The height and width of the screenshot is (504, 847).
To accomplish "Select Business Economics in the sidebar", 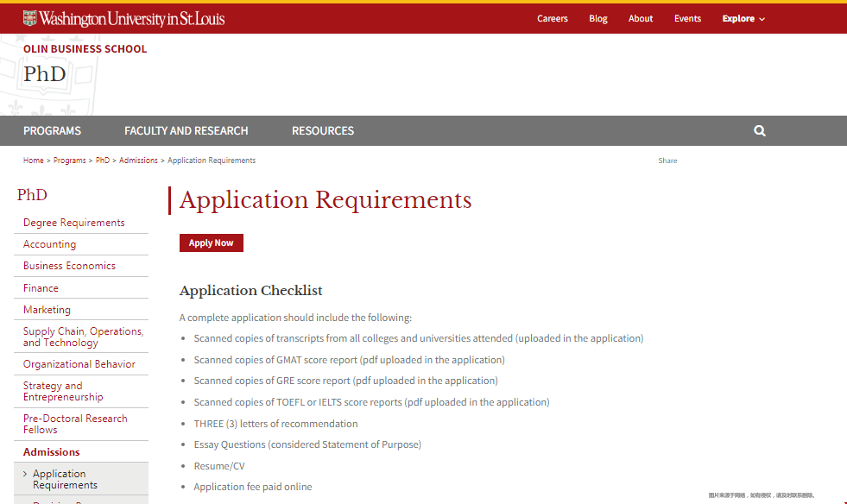I will tap(69, 266).
